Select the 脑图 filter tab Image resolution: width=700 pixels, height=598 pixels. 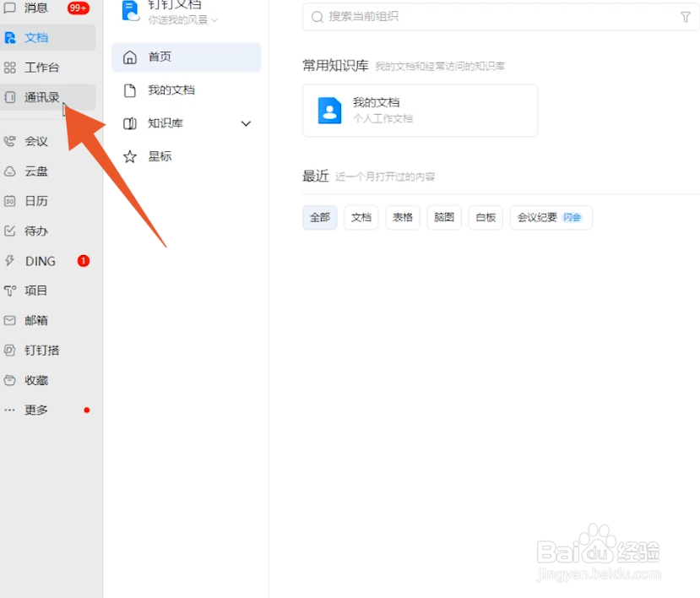pyautogui.click(x=444, y=218)
